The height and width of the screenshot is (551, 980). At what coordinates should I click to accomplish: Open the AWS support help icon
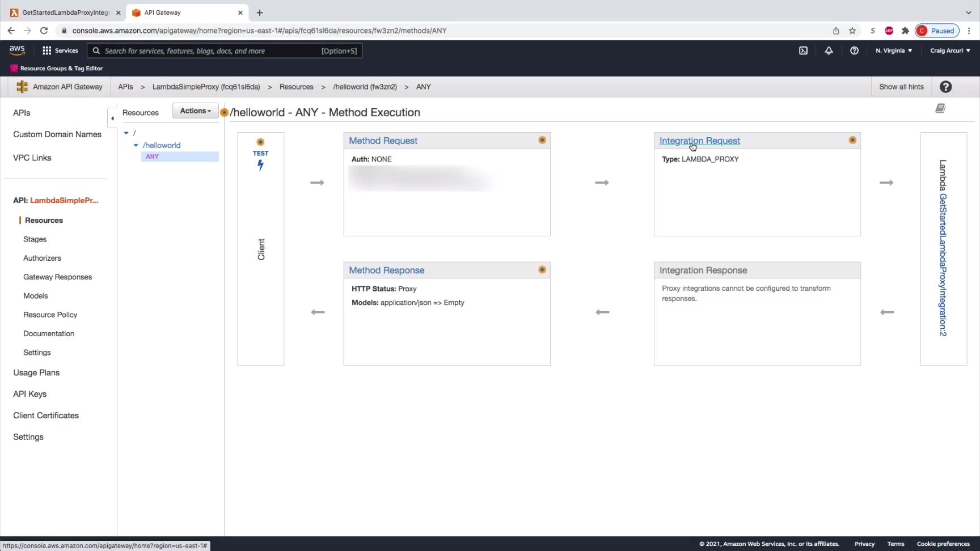854,50
